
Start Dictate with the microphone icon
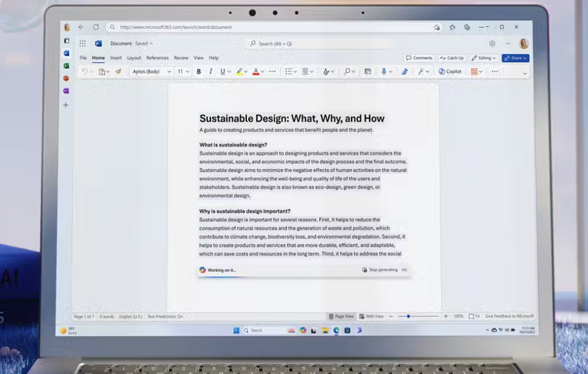(384, 71)
